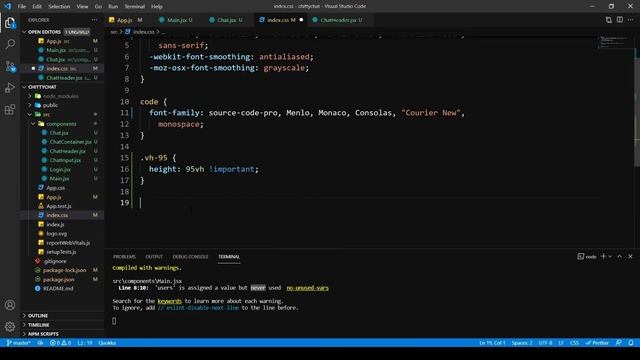Open the Run and Debug view

tap(10, 88)
